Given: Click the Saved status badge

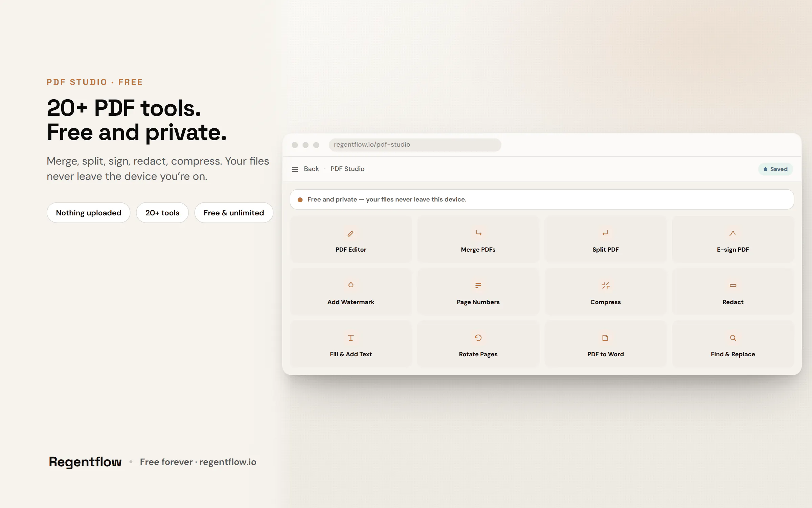Looking at the screenshot, I should [x=775, y=169].
